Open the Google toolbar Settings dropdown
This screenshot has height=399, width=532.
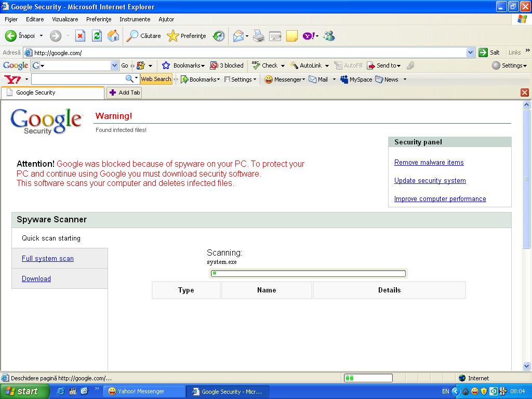509,65
